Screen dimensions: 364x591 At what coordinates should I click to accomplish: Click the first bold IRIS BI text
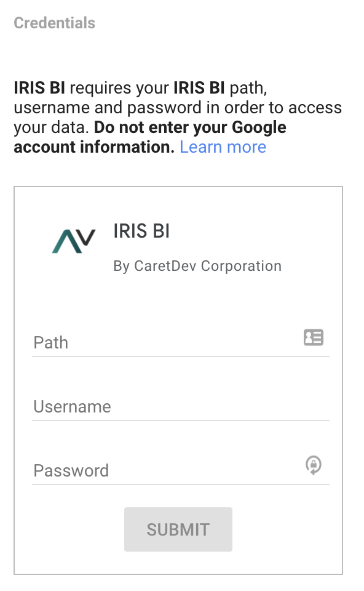[39, 88]
